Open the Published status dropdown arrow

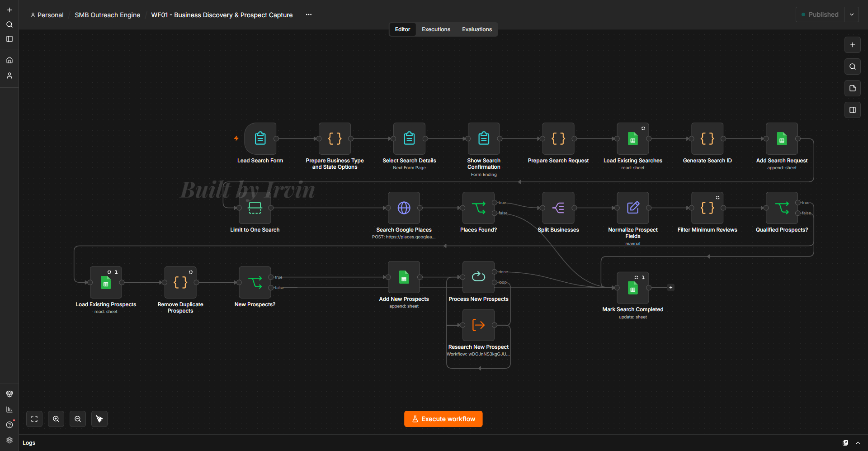tap(852, 14)
